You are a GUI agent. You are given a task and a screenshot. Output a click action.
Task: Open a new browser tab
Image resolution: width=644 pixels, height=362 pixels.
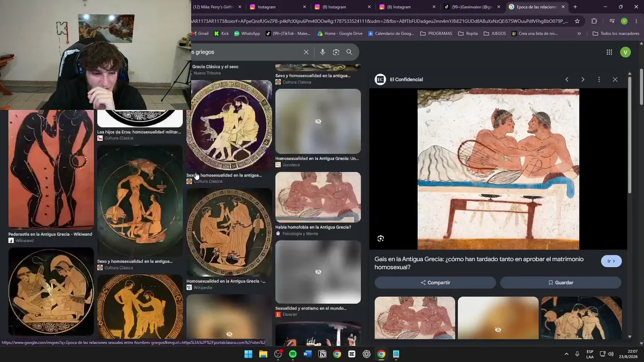(x=575, y=7)
